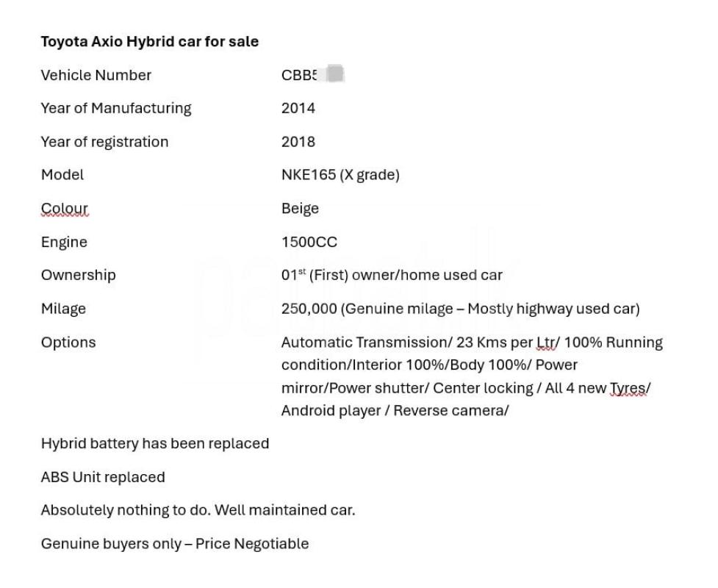Click the colour value 'Beige'
Screen dimensions: 718x588
point(300,209)
